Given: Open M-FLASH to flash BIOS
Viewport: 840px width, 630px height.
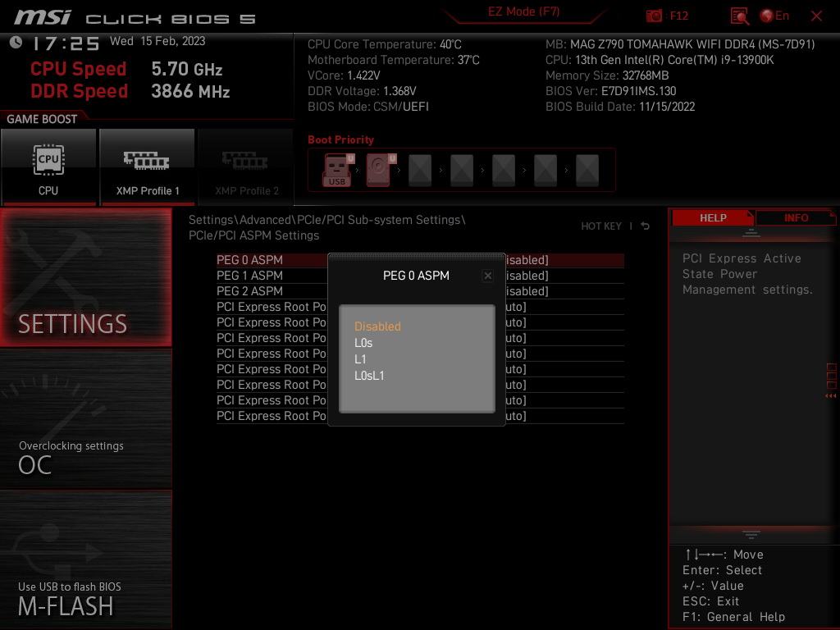Looking at the screenshot, I should pos(85,560).
